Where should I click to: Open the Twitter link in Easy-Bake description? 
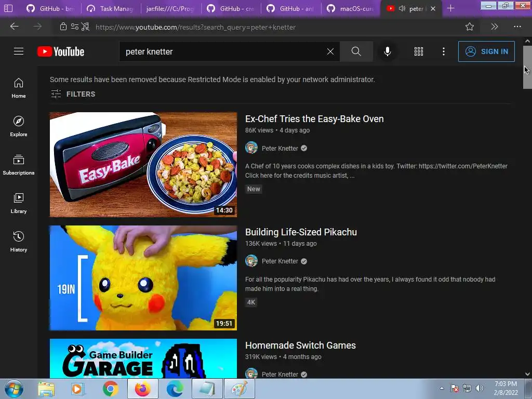click(463, 166)
